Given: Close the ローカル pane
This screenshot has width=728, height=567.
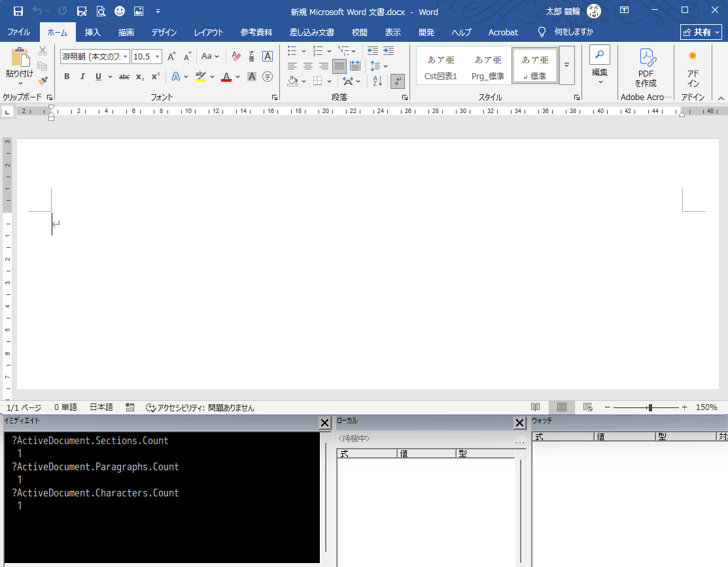Looking at the screenshot, I should coord(519,423).
